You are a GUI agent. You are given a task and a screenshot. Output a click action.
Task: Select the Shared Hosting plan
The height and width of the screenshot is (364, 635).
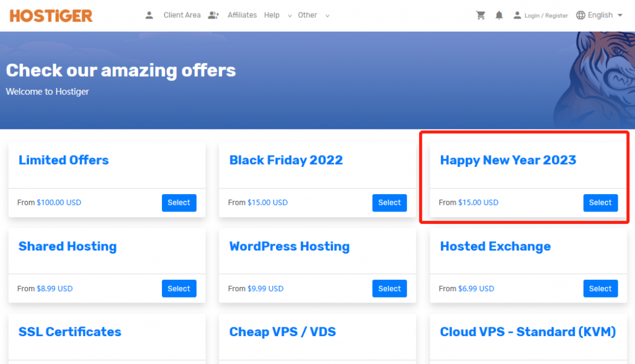(x=179, y=289)
